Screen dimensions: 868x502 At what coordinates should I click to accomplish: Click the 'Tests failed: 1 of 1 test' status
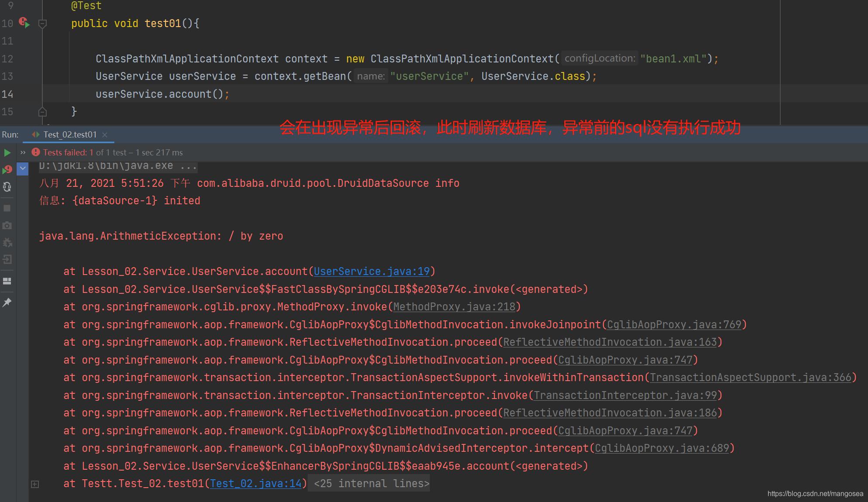tap(85, 152)
